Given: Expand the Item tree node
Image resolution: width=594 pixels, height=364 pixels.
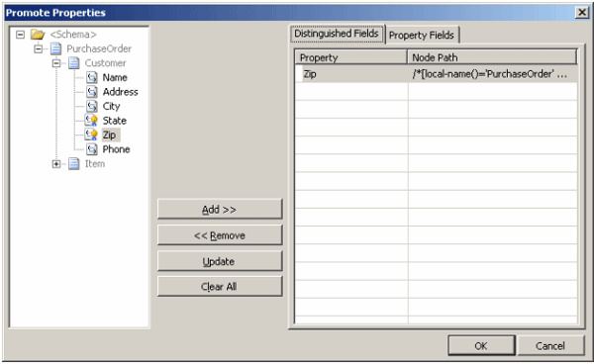Looking at the screenshot, I should coord(56,164).
